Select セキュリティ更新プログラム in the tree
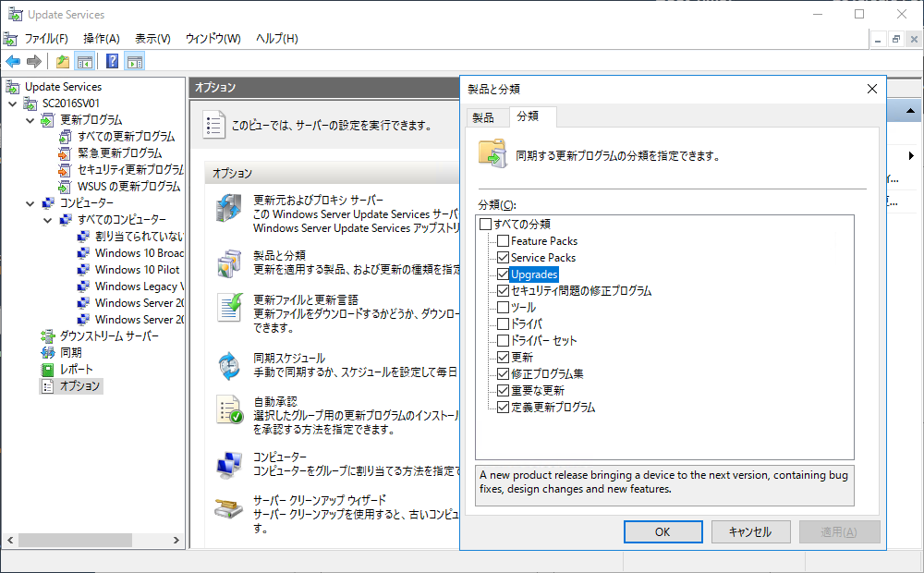This screenshot has width=924, height=573. (x=130, y=170)
